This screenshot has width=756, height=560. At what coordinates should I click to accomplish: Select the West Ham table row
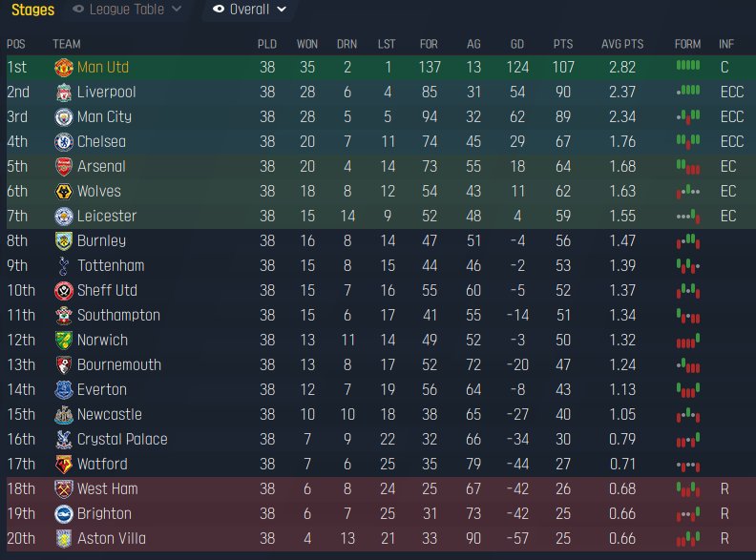pyautogui.click(x=378, y=489)
